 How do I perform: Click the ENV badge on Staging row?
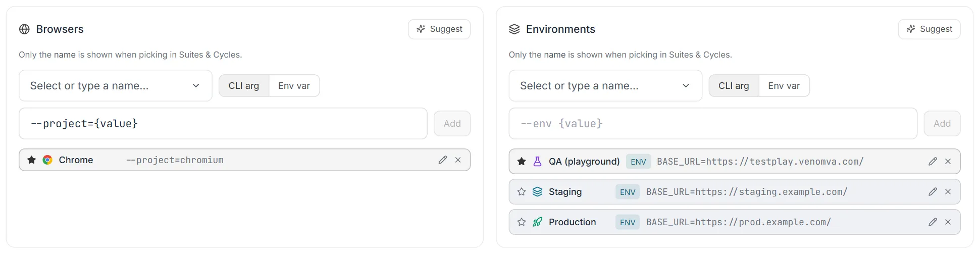pyautogui.click(x=628, y=192)
